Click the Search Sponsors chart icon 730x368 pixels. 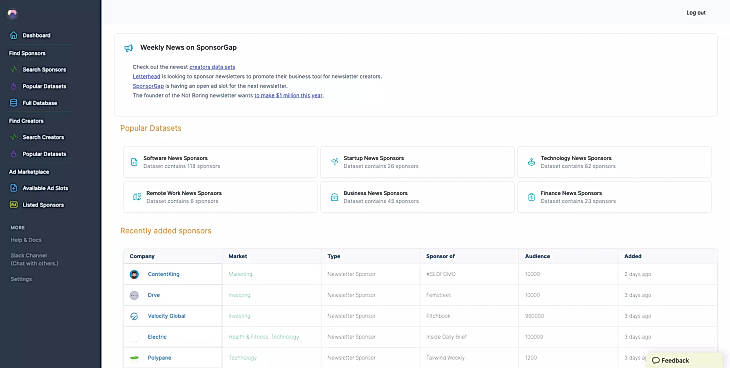14,69
